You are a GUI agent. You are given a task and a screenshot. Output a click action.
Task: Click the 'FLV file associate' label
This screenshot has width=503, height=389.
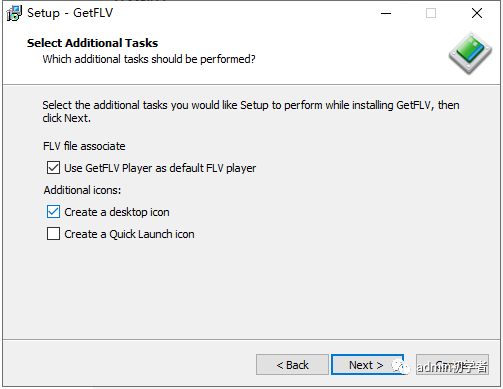click(x=84, y=146)
